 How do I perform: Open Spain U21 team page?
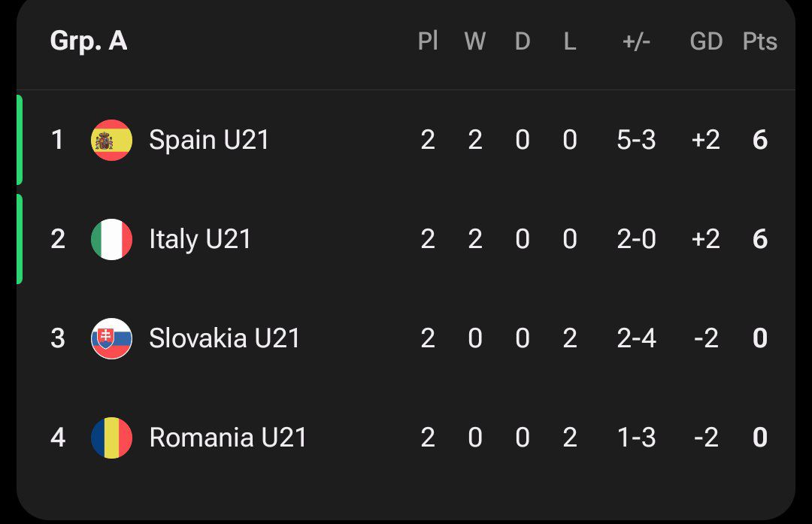click(x=209, y=140)
